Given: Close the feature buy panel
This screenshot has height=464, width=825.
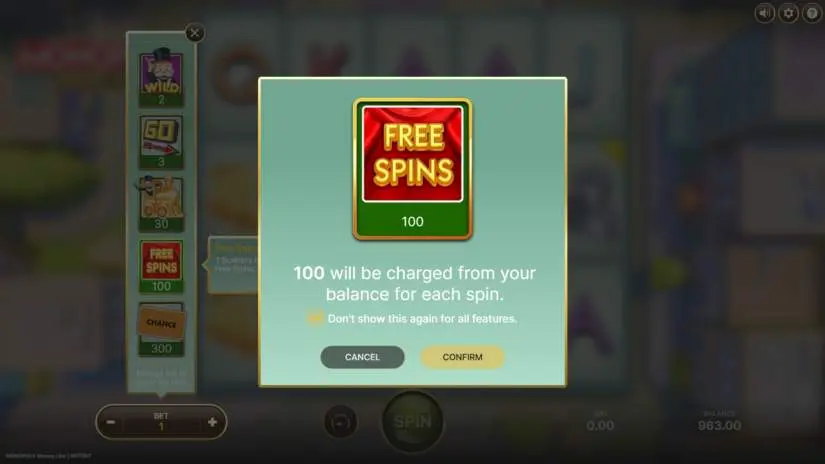Looking at the screenshot, I should [x=195, y=33].
